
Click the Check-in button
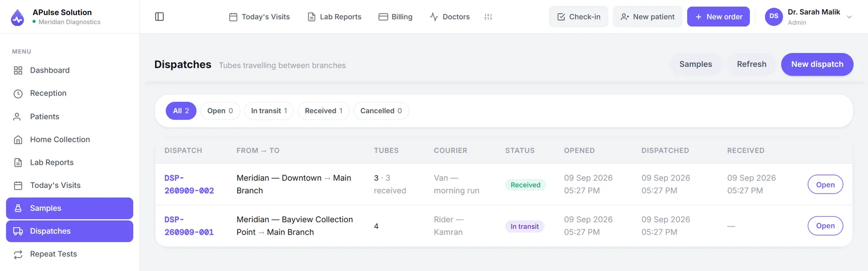(x=579, y=17)
